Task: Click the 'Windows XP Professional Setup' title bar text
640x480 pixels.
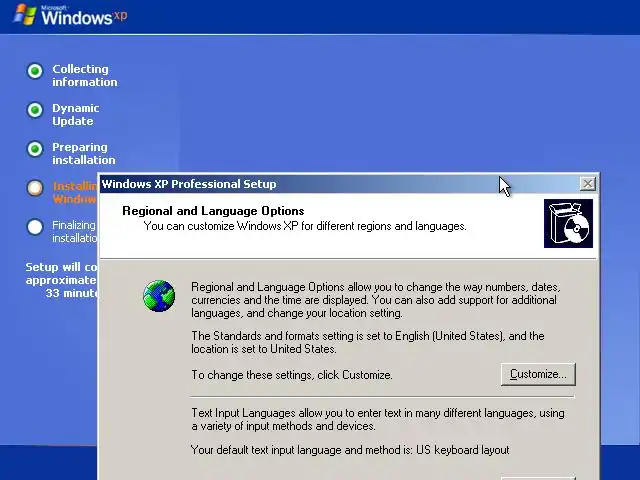Action: click(189, 184)
